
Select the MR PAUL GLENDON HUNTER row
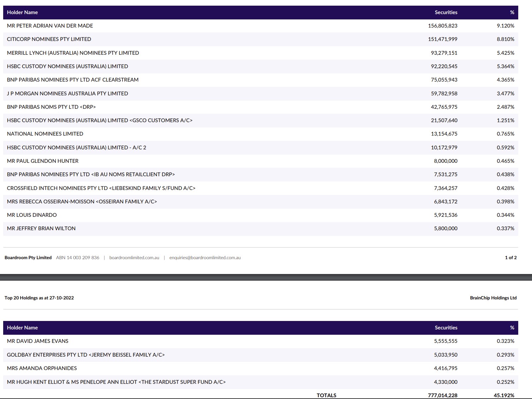43,161
